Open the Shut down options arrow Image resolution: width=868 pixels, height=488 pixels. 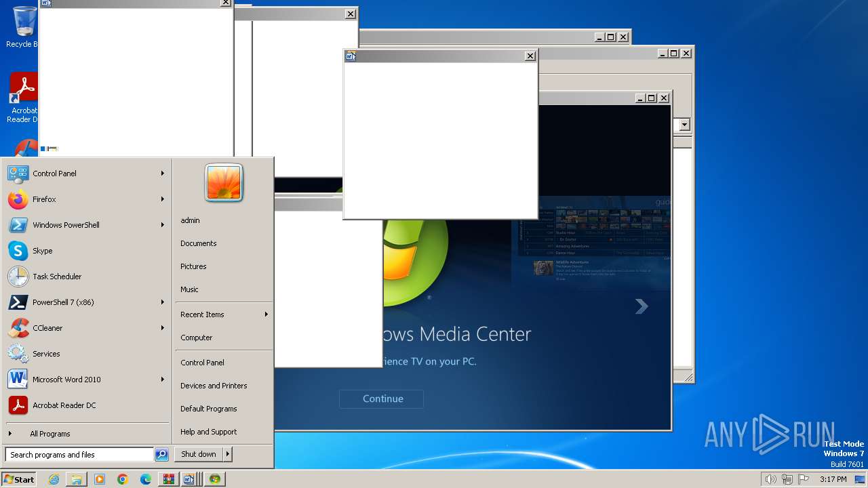coord(227,454)
